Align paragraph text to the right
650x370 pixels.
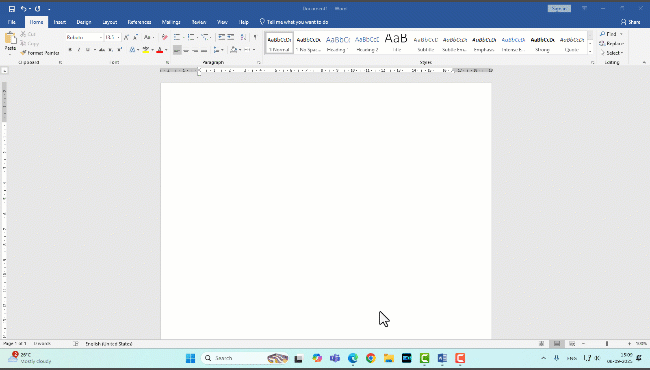[195, 50]
